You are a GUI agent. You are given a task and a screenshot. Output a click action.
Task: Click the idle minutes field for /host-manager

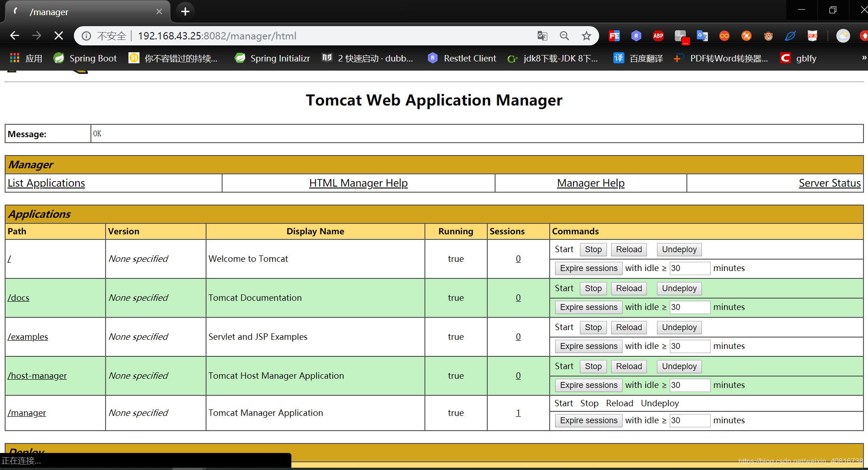pyautogui.click(x=690, y=385)
